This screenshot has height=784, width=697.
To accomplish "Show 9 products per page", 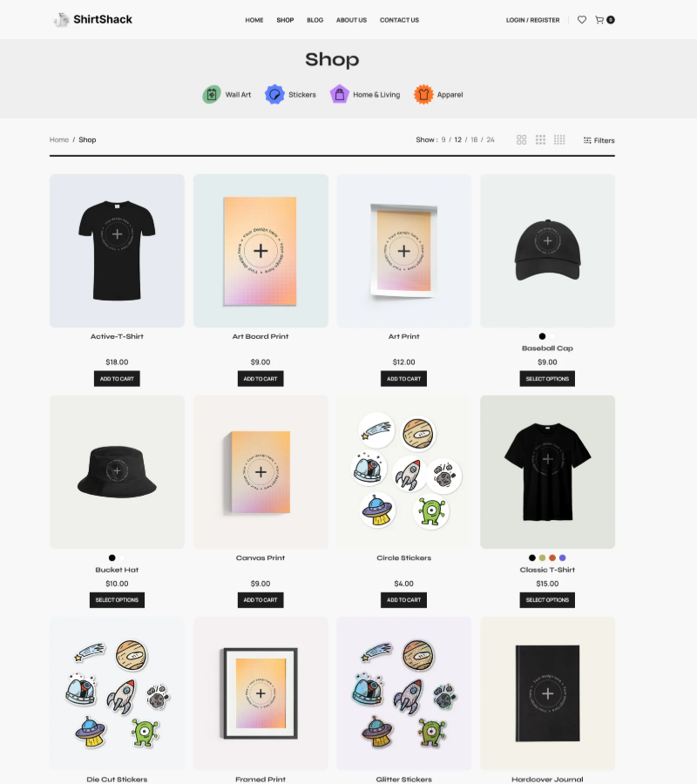I will click(x=443, y=140).
